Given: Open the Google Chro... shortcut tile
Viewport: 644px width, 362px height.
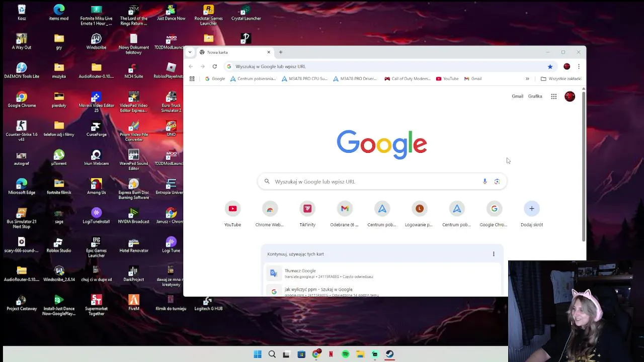Looking at the screenshot, I should 494,215.
